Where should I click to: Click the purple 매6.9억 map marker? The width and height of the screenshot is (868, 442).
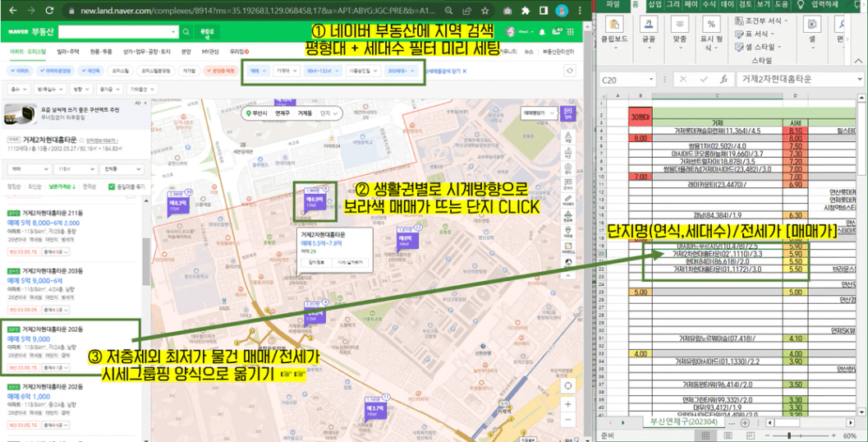tap(315, 201)
